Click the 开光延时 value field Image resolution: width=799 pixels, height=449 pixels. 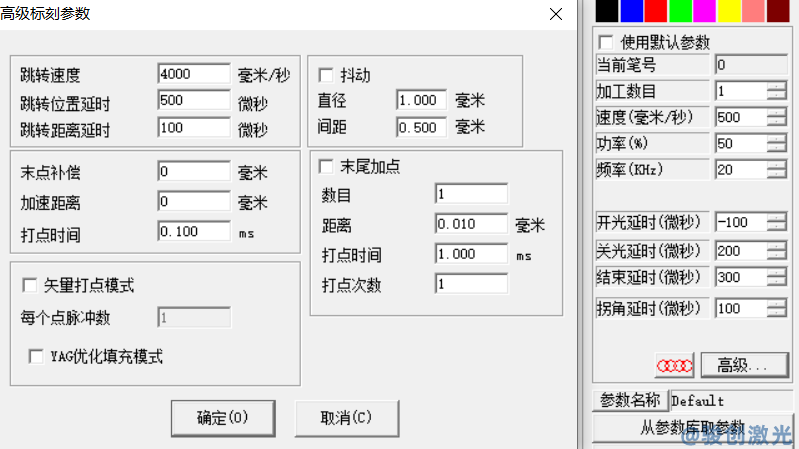click(741, 222)
